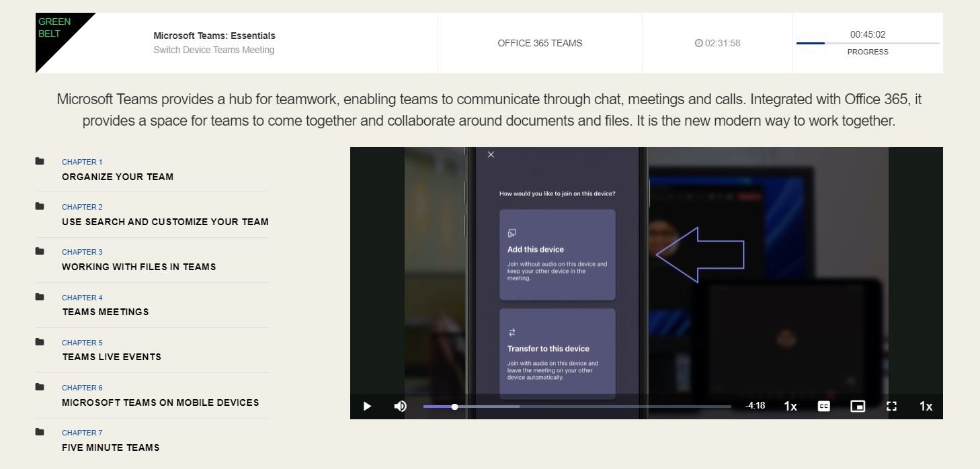Viewport: 980px width, 469px height.
Task: Expand the Organize Your Team chapter
Action: 118,177
